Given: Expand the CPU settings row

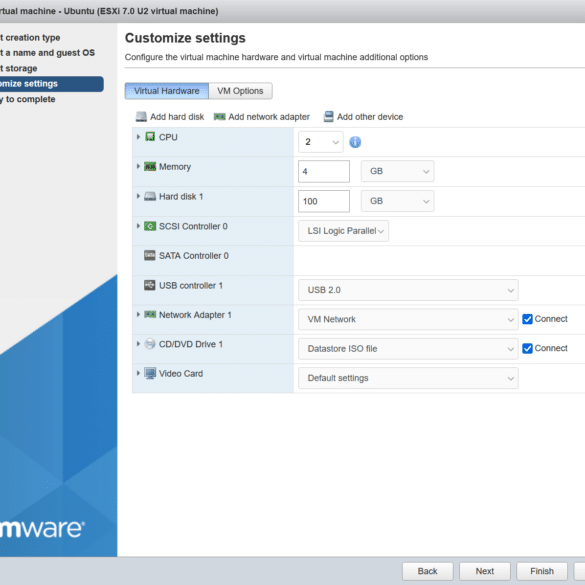Looking at the screenshot, I should [138, 137].
